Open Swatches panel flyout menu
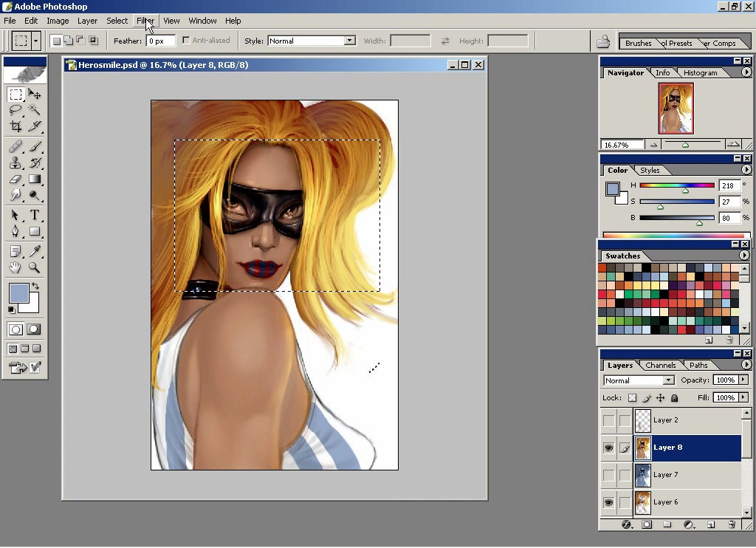Viewport: 756px width, 548px height. coord(744,256)
